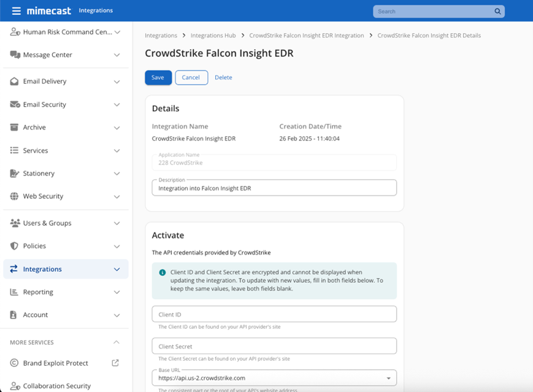Click the Client ID field

(274, 314)
